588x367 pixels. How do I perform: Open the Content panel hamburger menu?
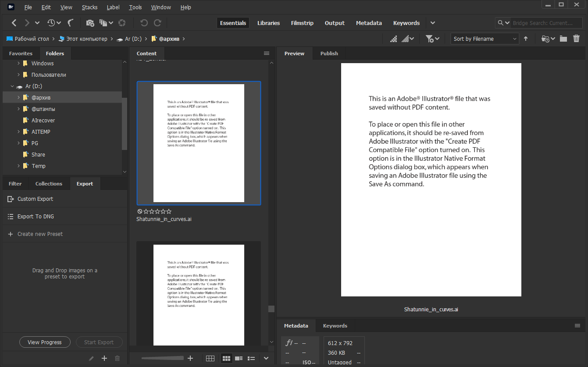[266, 53]
